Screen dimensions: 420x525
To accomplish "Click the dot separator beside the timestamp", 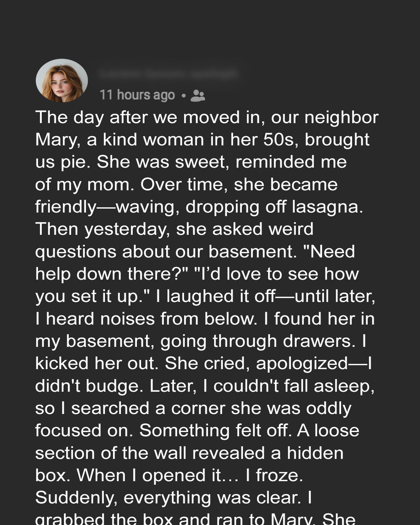I will click(x=183, y=95).
